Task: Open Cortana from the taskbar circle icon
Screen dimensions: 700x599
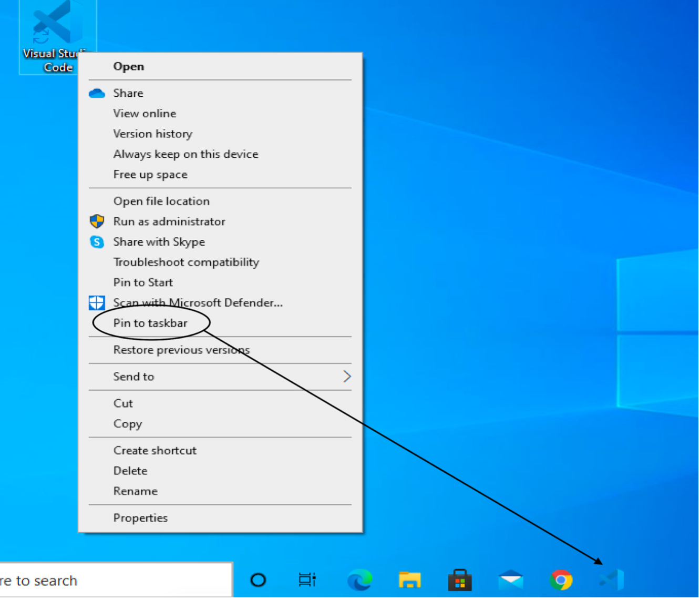Action: point(258,580)
